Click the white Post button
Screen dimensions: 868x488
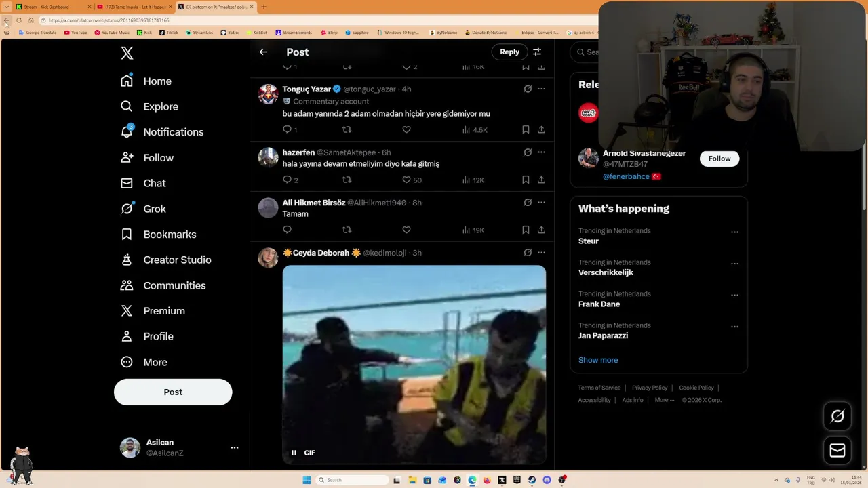173,392
